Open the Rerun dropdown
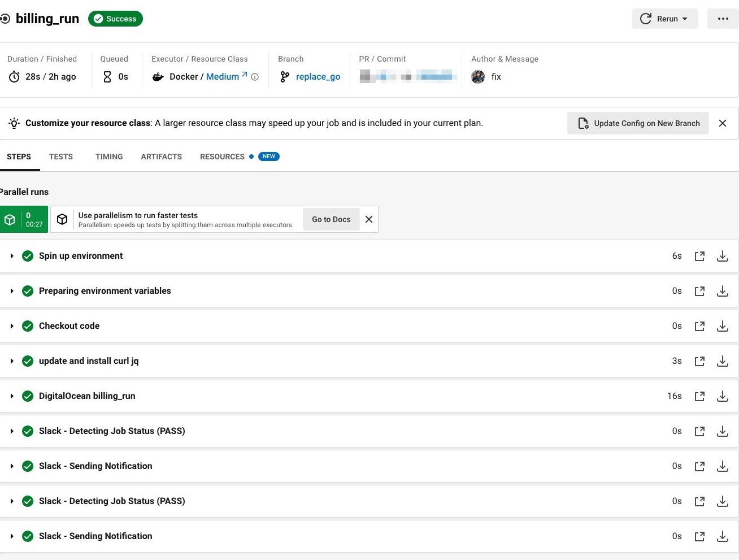This screenshot has width=739, height=560. click(x=664, y=19)
